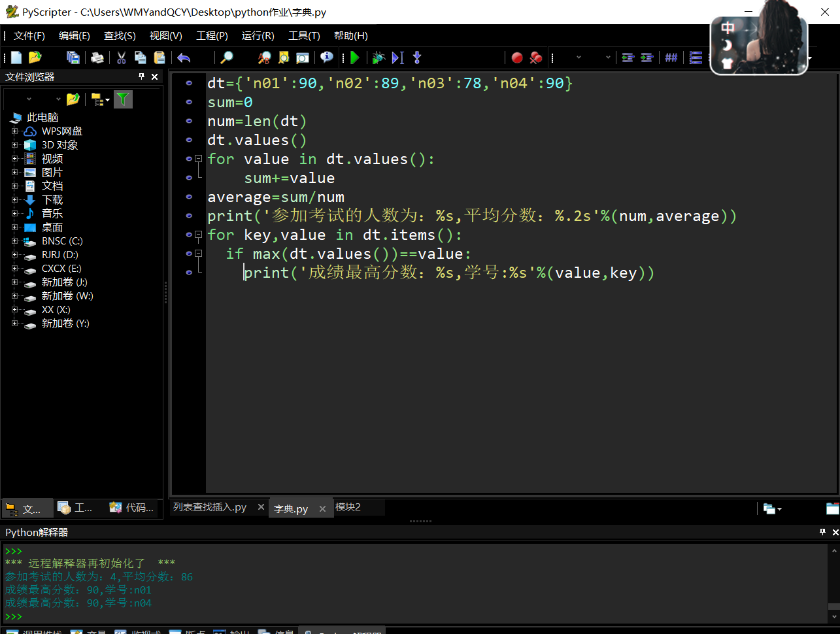
Task: Toggle breakpoint with the red circle icon
Action: (517, 58)
